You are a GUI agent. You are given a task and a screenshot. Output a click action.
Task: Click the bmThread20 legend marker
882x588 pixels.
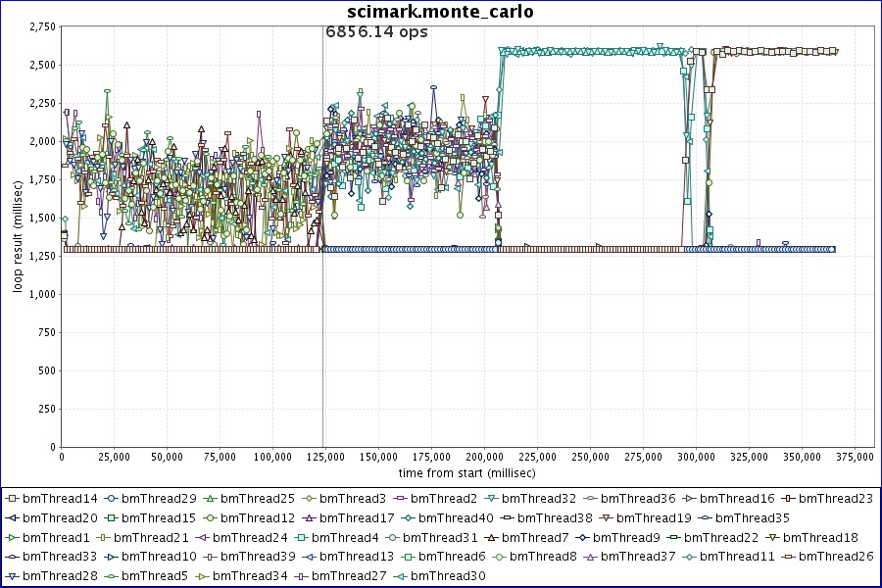coord(12,518)
